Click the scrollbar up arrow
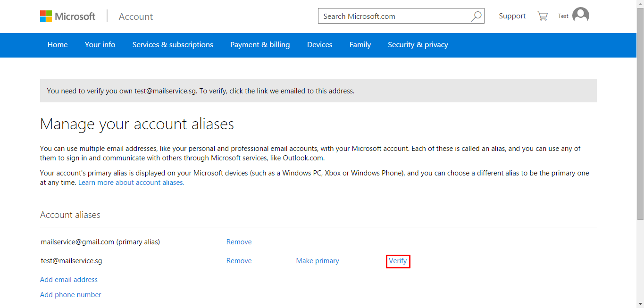644x308 pixels. pyautogui.click(x=640, y=4)
